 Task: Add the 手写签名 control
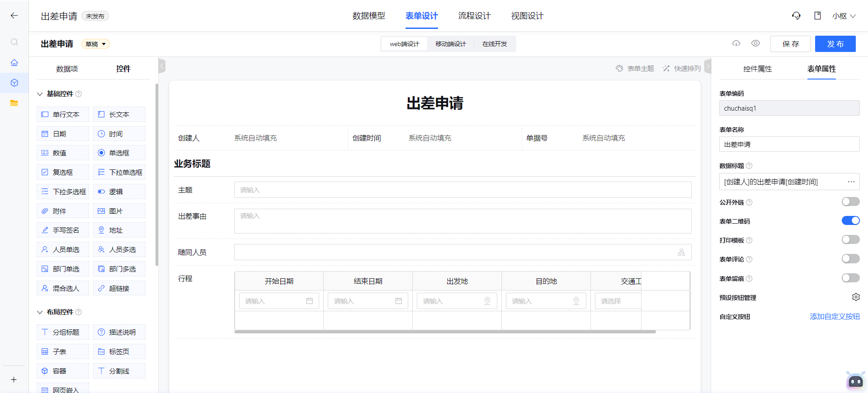[x=63, y=230]
